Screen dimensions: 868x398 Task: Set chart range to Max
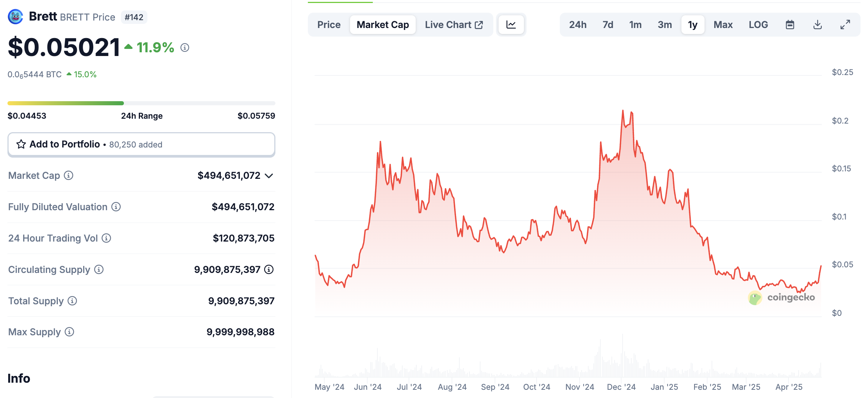[723, 25]
